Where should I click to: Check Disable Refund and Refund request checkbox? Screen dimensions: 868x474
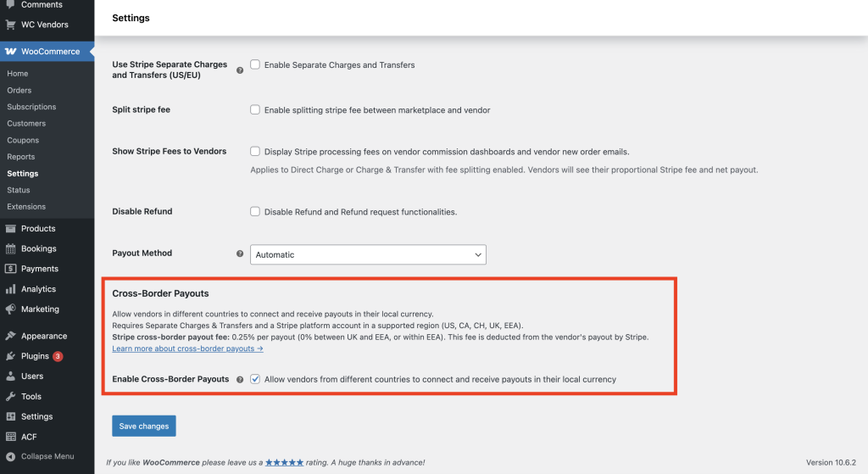click(x=255, y=211)
